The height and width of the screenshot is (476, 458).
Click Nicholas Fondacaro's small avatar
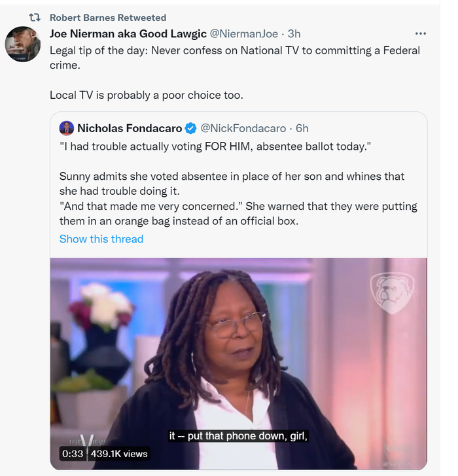click(66, 128)
